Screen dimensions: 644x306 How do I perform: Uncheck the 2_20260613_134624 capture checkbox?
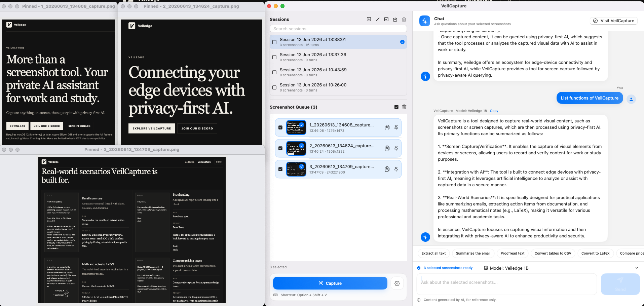coord(280,148)
